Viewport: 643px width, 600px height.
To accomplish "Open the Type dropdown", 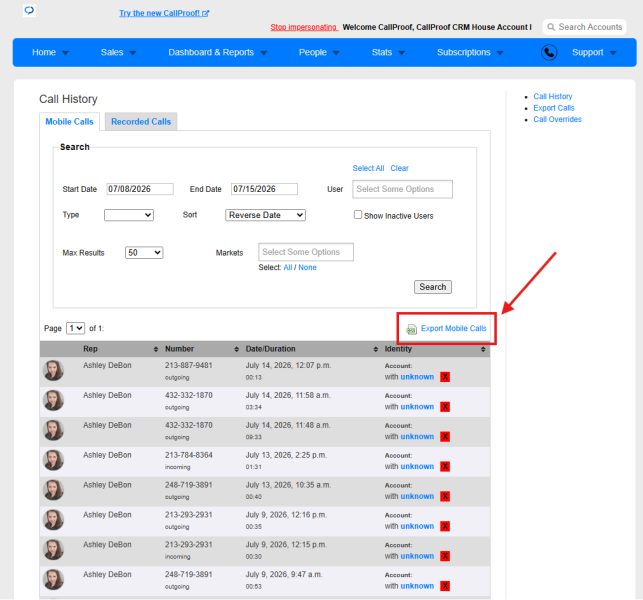I will [129, 215].
